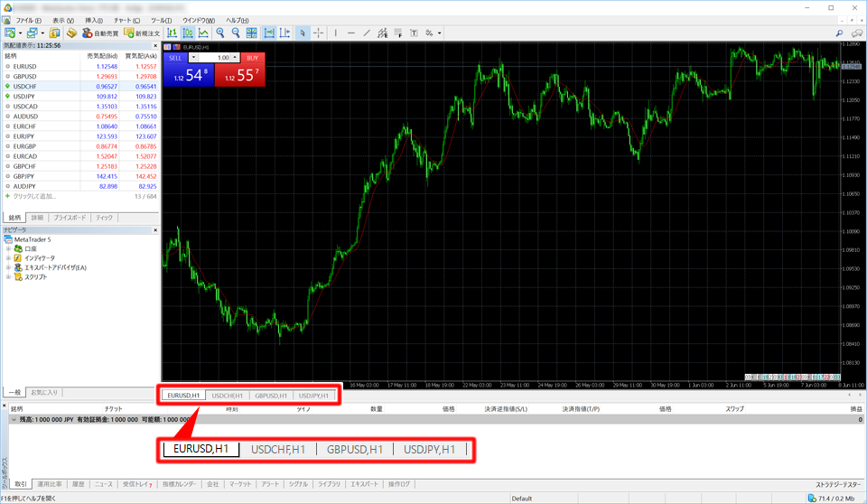Select the Fibonacci retracement tool
Image resolution: width=867 pixels, height=504 pixels.
tap(398, 33)
